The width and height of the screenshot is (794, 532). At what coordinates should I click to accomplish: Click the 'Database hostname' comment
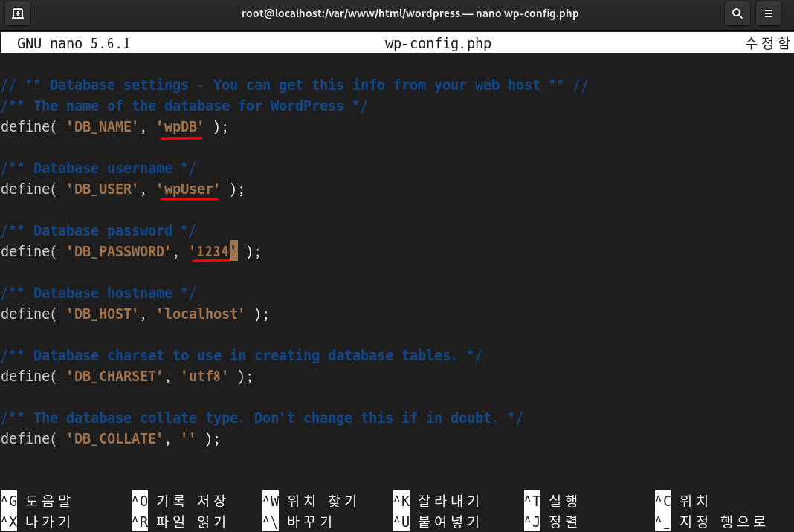(98, 293)
